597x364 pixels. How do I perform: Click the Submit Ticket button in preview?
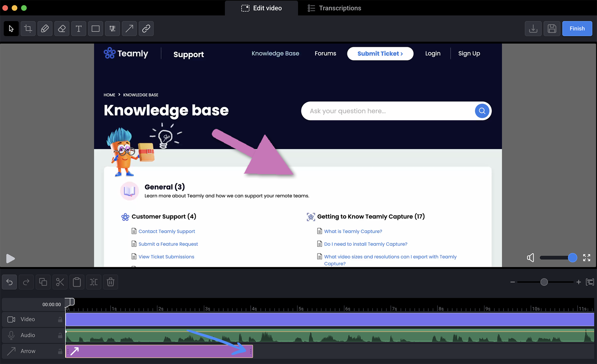coord(380,54)
